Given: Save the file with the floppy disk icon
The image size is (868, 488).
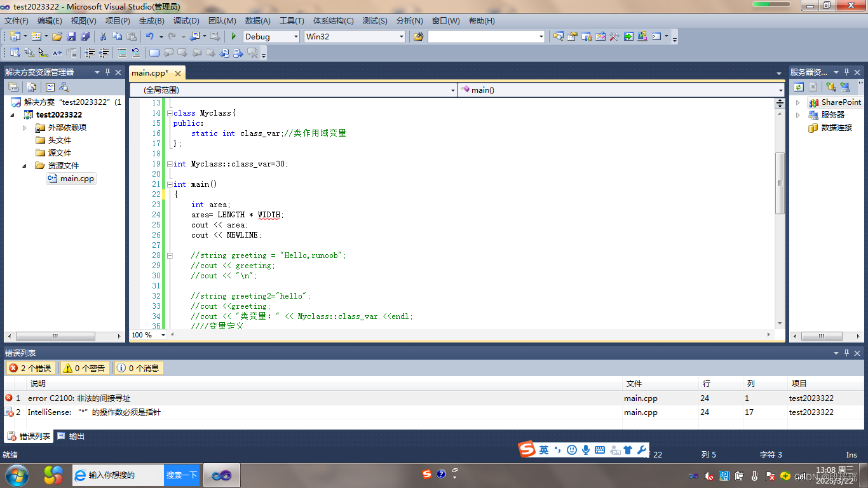Looking at the screenshot, I should point(71,36).
